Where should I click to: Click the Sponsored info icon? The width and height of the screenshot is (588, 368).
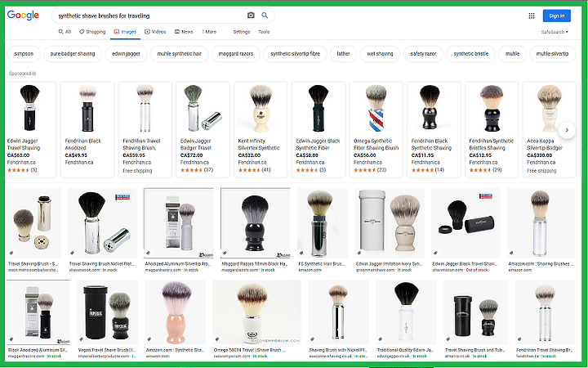pos(34,74)
